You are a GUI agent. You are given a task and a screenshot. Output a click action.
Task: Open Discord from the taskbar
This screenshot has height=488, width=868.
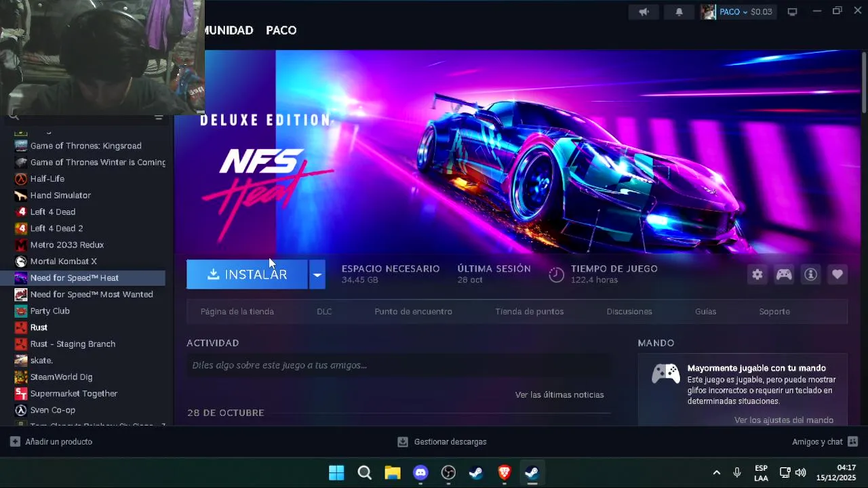coord(420,472)
